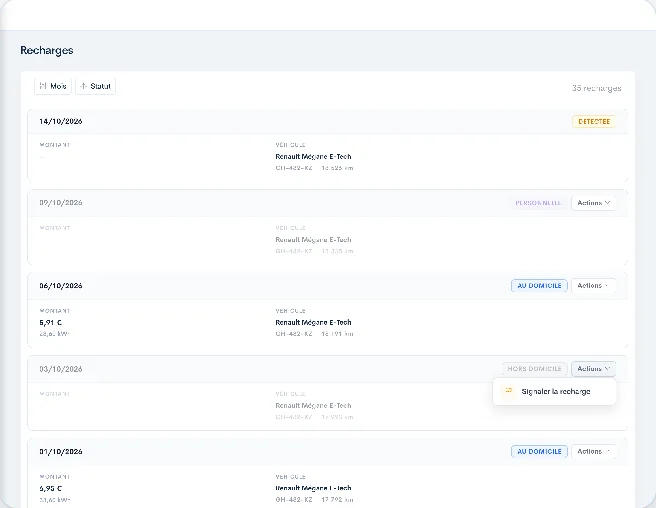Click the AU DOMICILE badge on 06/10/2026
656x508 pixels.
(539, 286)
